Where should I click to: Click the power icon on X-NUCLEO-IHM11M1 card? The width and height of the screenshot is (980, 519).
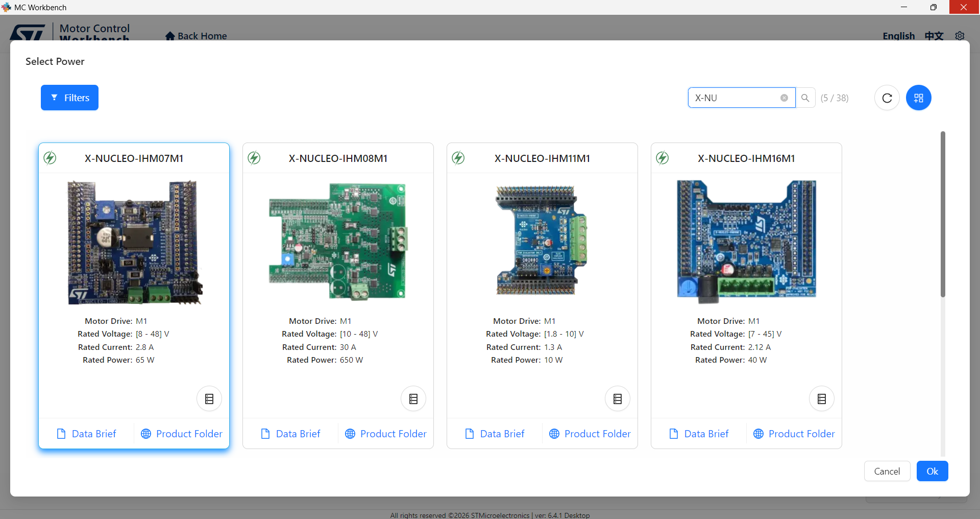click(x=458, y=158)
